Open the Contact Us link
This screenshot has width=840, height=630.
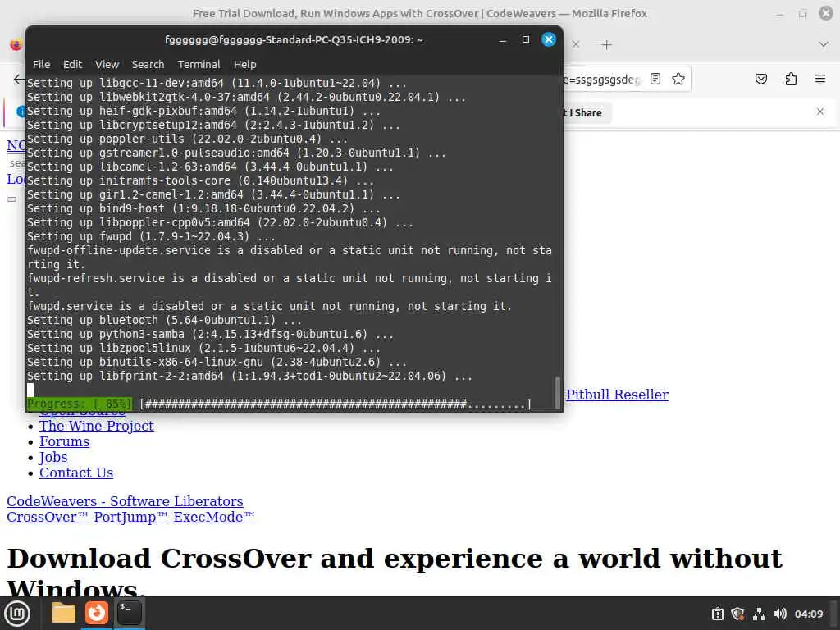coord(76,472)
